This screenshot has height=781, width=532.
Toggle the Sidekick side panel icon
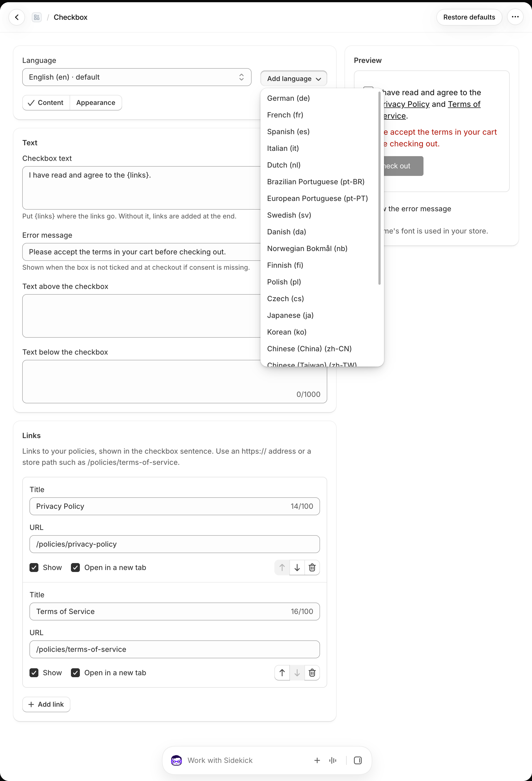(x=358, y=760)
